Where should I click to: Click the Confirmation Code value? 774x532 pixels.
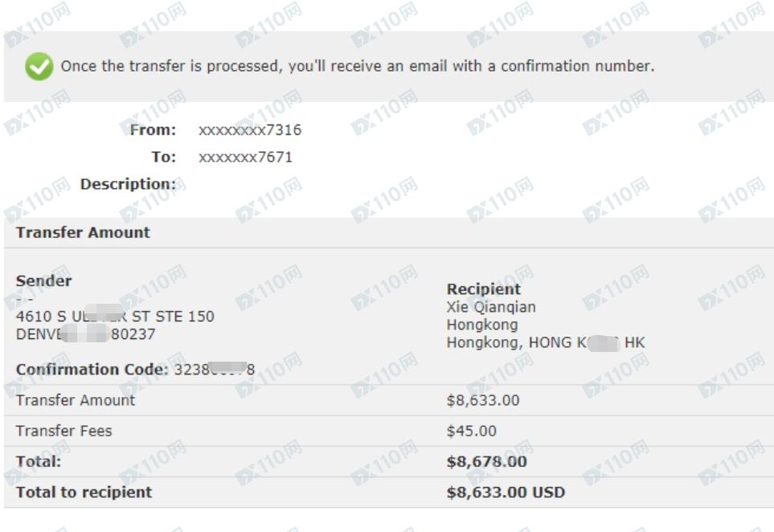(x=215, y=369)
